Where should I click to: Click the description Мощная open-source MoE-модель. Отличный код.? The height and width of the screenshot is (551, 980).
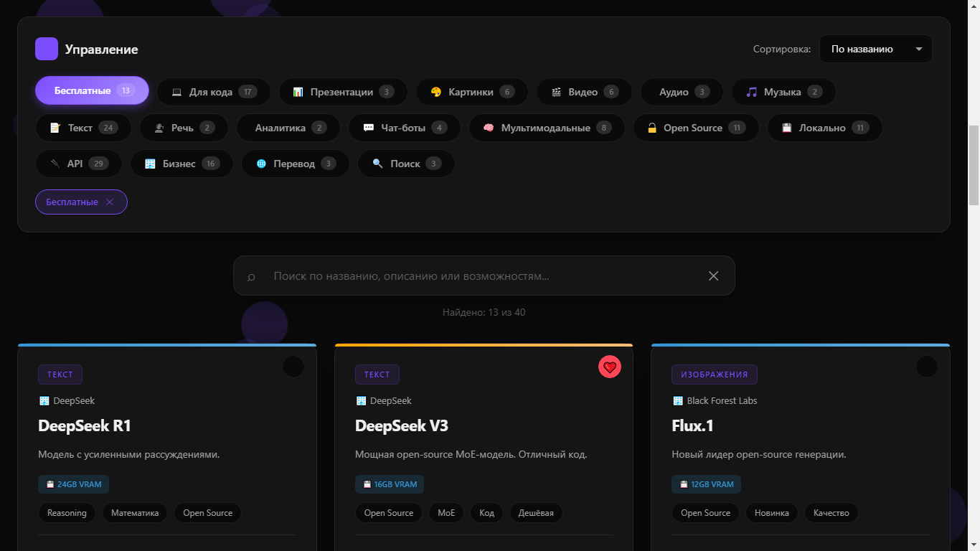(x=471, y=454)
